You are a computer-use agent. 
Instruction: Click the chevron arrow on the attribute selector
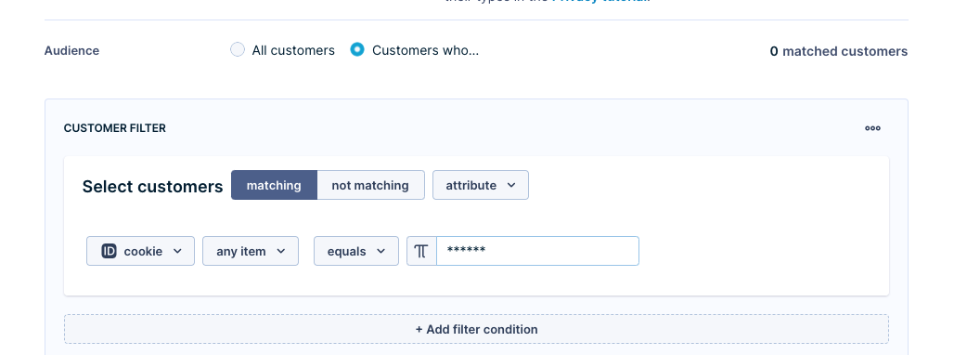(x=511, y=185)
